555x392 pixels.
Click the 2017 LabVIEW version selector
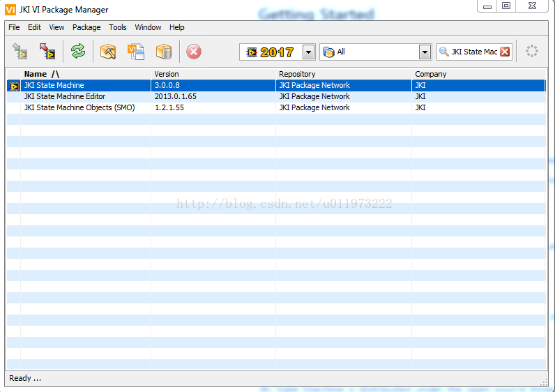click(277, 52)
